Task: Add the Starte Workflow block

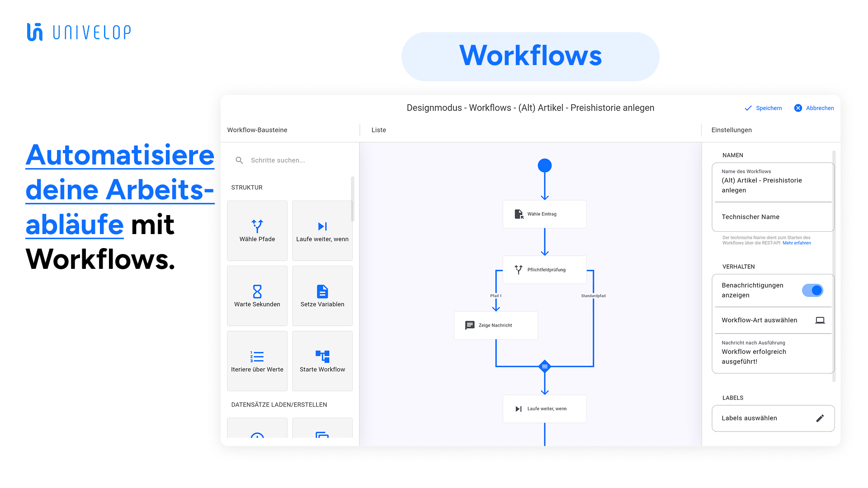Action: pos(322,361)
